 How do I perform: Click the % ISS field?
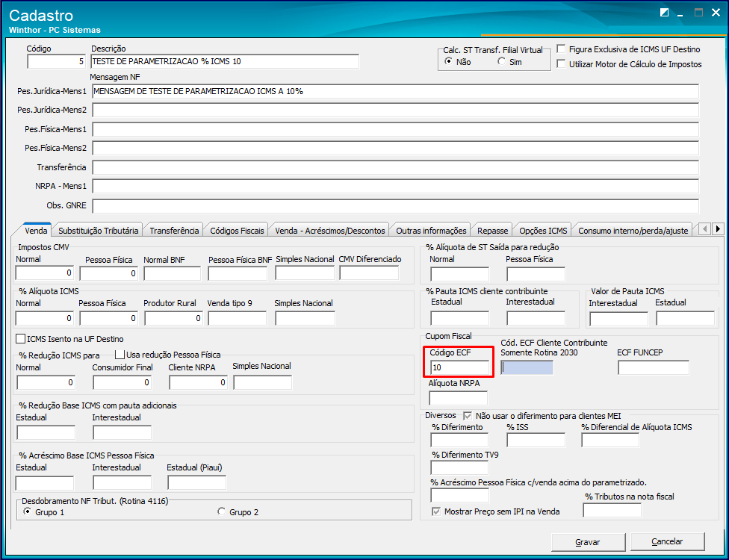click(536, 440)
